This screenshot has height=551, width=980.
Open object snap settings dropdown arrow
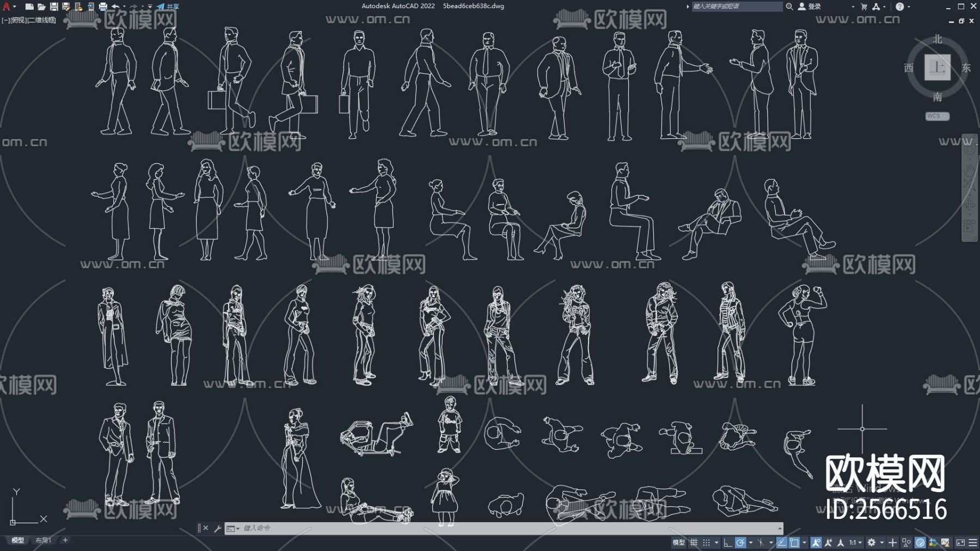(804, 542)
